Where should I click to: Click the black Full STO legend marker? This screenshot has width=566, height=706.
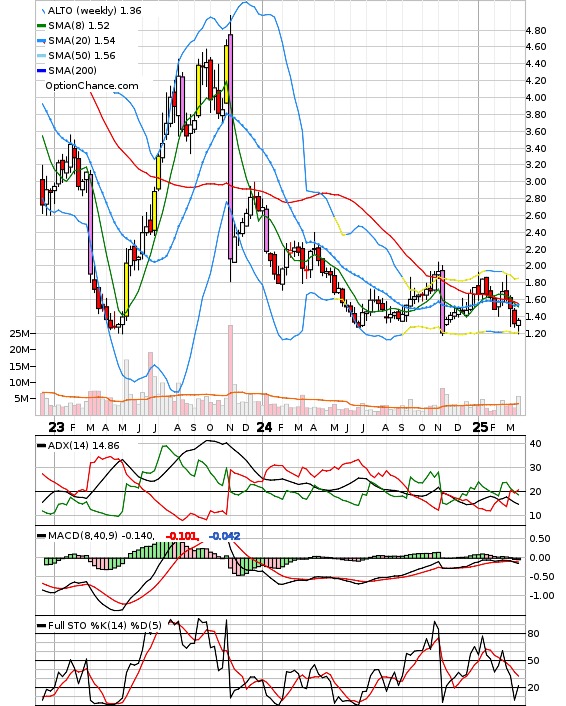pos(41,626)
